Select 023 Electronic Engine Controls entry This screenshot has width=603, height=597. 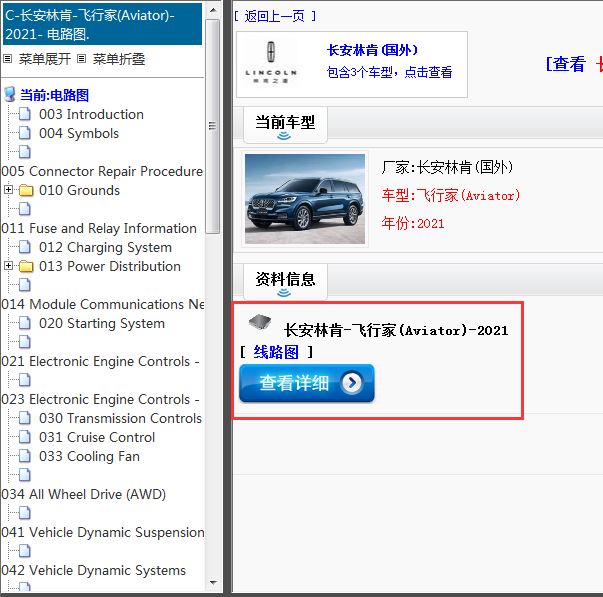(100, 399)
